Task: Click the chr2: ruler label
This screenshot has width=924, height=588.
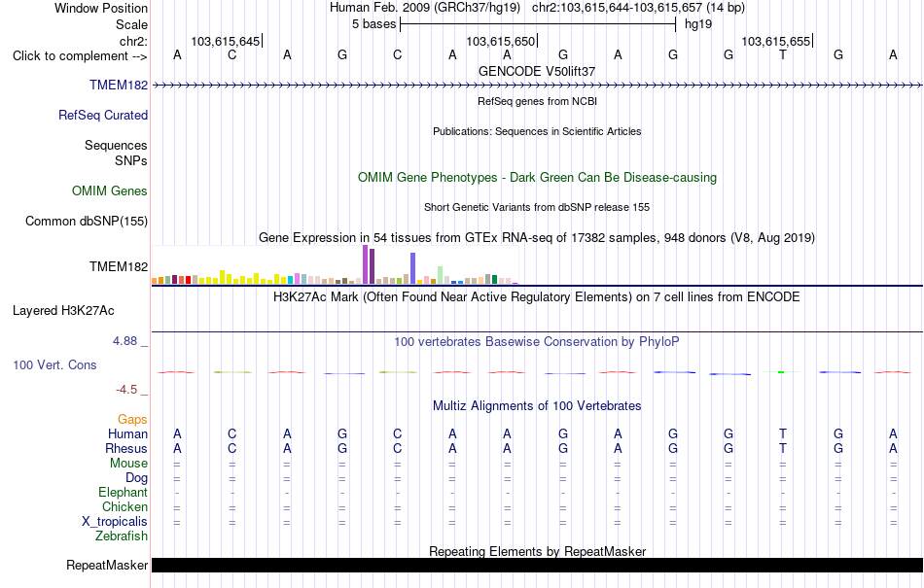Action: pos(133,41)
